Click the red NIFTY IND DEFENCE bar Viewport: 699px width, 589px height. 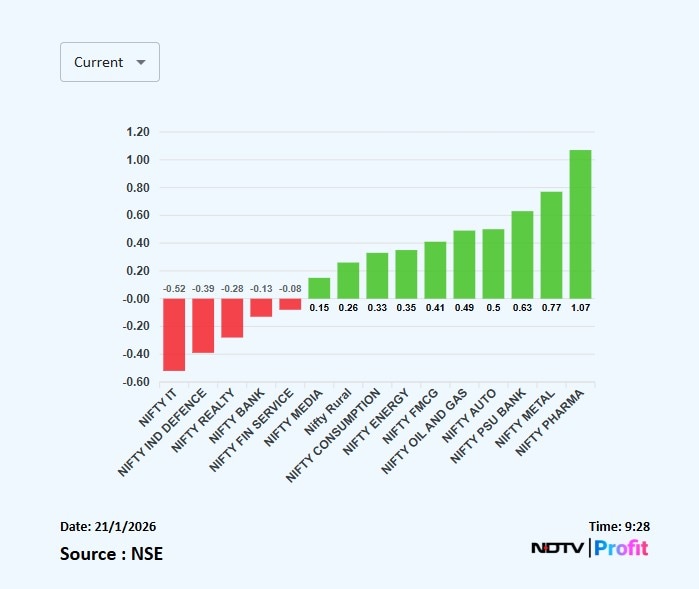pos(203,325)
